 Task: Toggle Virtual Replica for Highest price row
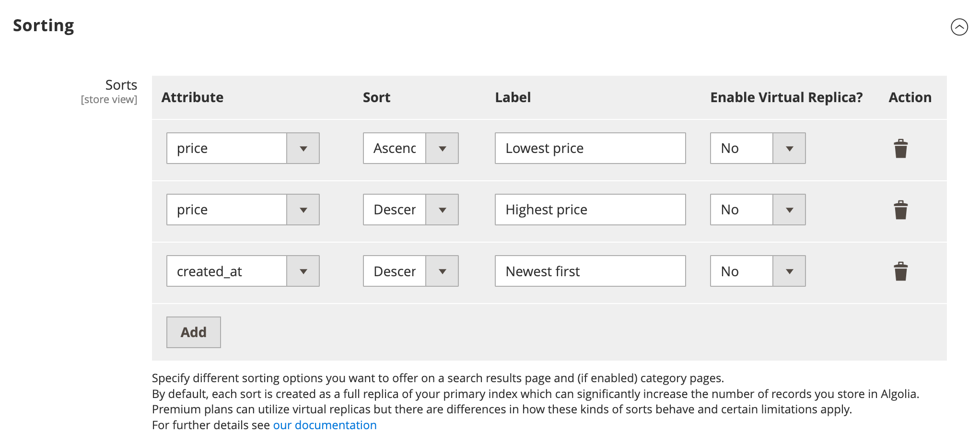tap(758, 210)
